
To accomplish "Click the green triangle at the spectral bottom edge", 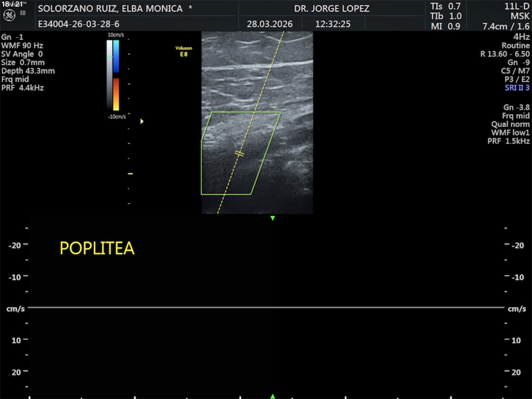I will point(273,396).
